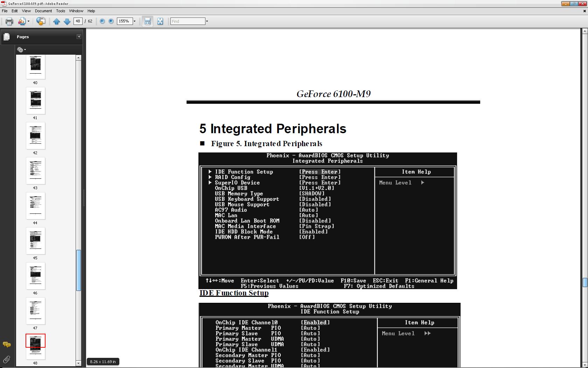Click 'SuperIO Device' BIOS row text
This screenshot has width=588, height=368.
[237, 183]
